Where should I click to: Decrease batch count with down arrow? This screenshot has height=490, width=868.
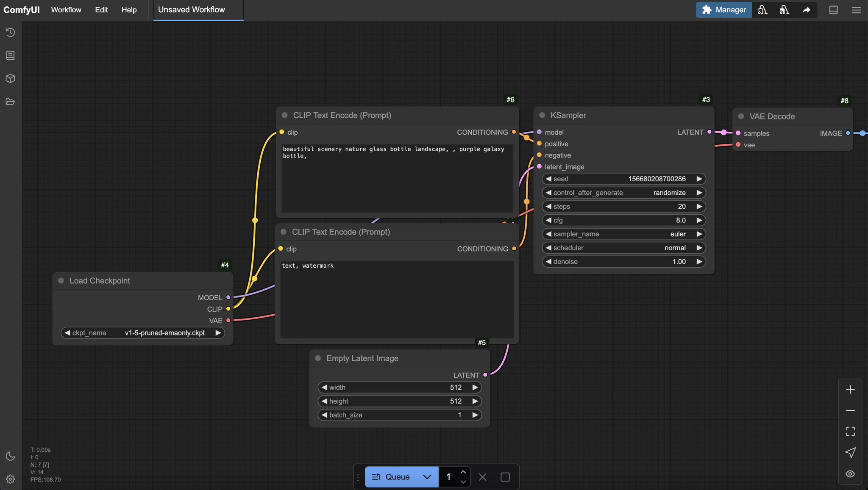[x=463, y=482]
